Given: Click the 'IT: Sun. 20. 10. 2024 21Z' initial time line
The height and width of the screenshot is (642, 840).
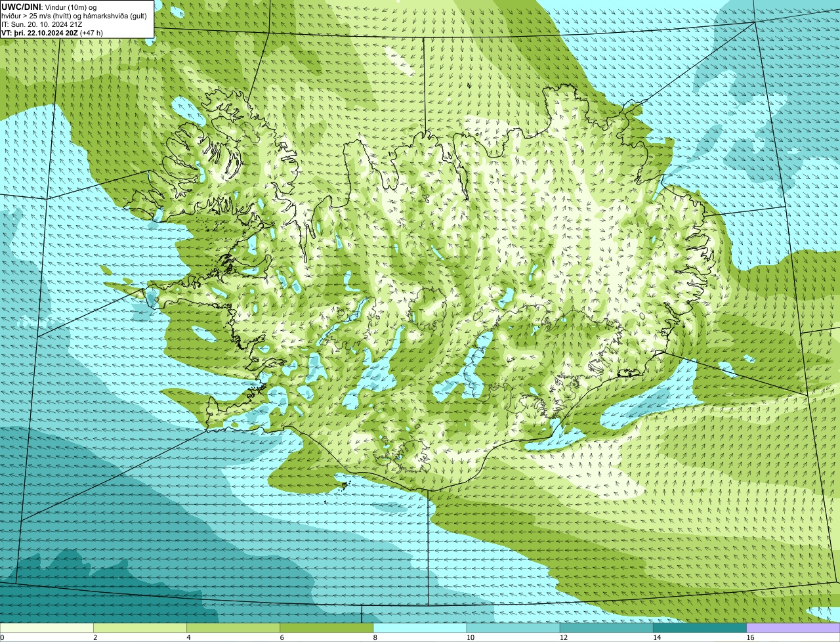Looking at the screenshot, I should point(41,24).
